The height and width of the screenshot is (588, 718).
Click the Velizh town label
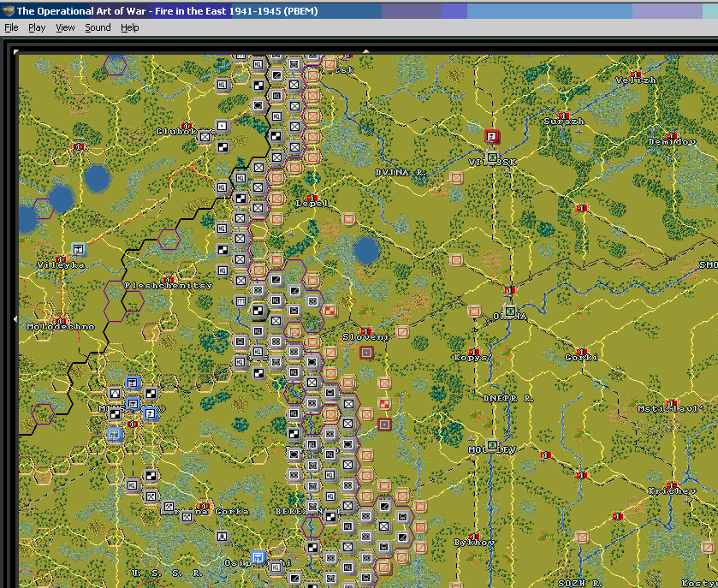click(636, 80)
